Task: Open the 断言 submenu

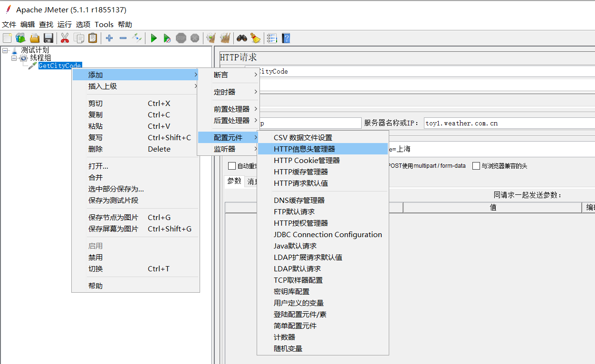Action: coord(229,75)
